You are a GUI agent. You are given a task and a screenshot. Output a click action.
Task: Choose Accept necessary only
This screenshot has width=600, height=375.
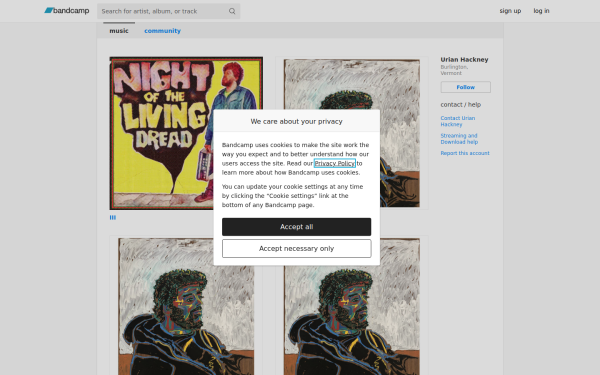point(297,249)
